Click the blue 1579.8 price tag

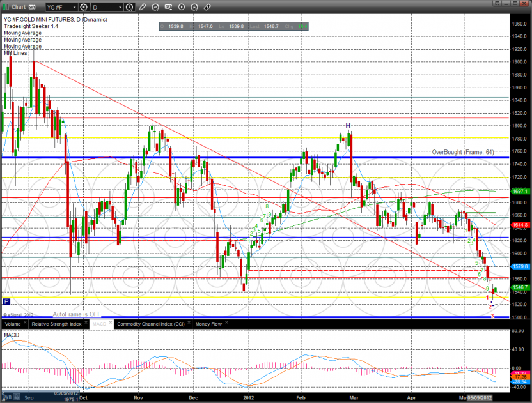[x=519, y=266]
